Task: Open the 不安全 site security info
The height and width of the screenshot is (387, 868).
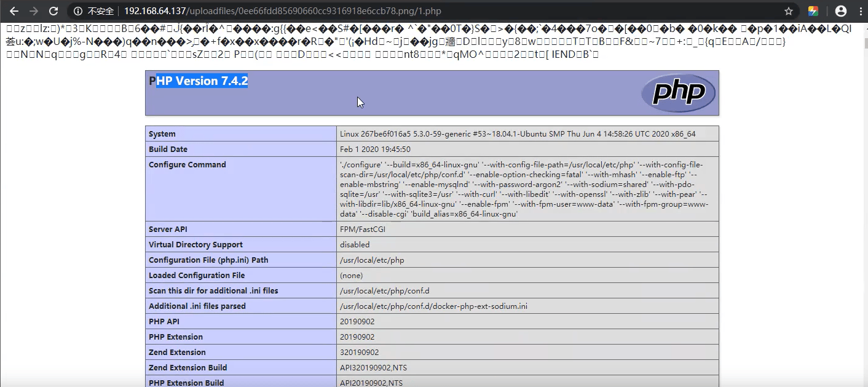Action: pyautogui.click(x=94, y=11)
